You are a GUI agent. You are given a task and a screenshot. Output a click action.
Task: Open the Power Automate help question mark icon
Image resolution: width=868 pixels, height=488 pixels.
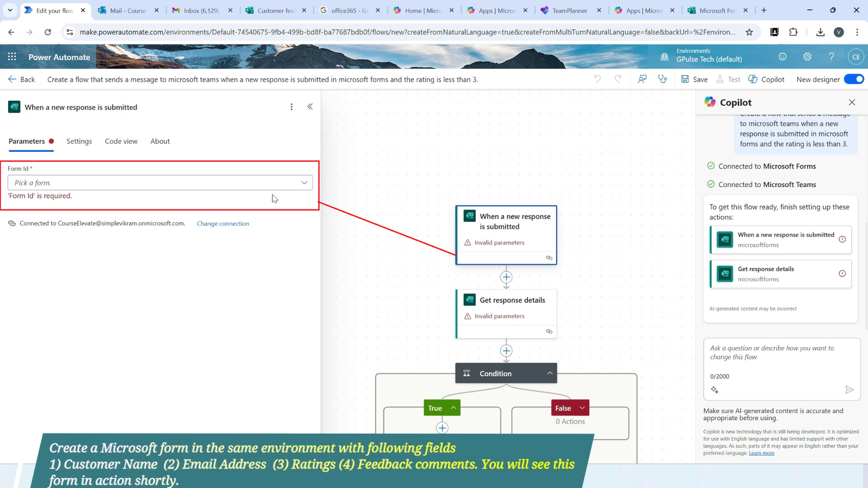pyautogui.click(x=831, y=56)
